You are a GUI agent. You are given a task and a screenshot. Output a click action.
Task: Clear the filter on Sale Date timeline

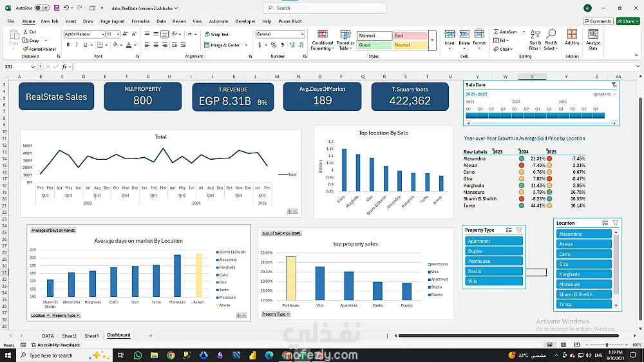[x=614, y=85]
